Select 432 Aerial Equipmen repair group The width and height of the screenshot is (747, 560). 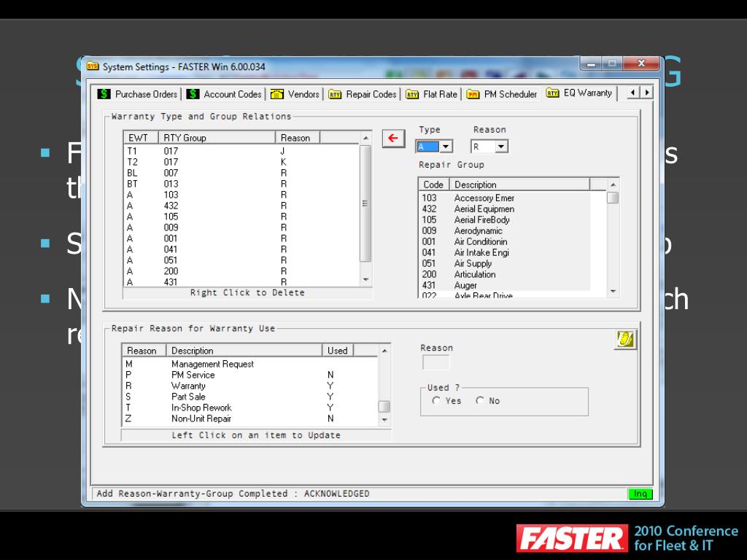(505, 209)
